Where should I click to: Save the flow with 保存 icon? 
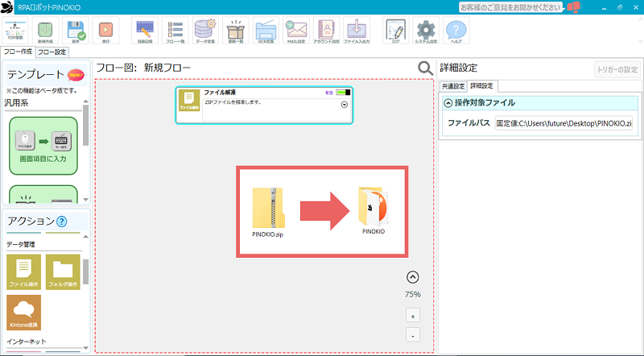(x=76, y=31)
